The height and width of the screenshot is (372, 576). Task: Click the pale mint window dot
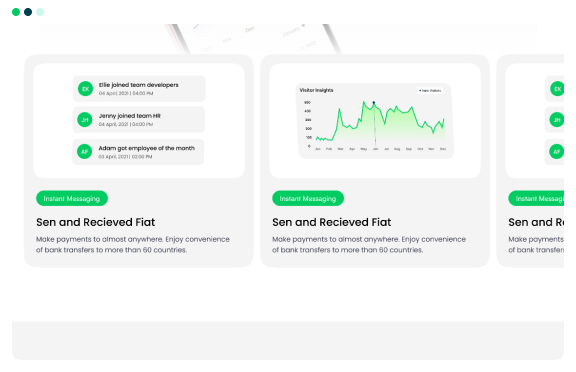tap(40, 12)
